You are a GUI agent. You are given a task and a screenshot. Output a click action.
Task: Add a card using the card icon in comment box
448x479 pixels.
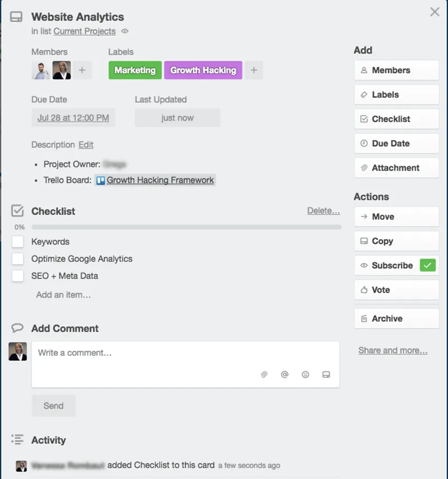326,374
